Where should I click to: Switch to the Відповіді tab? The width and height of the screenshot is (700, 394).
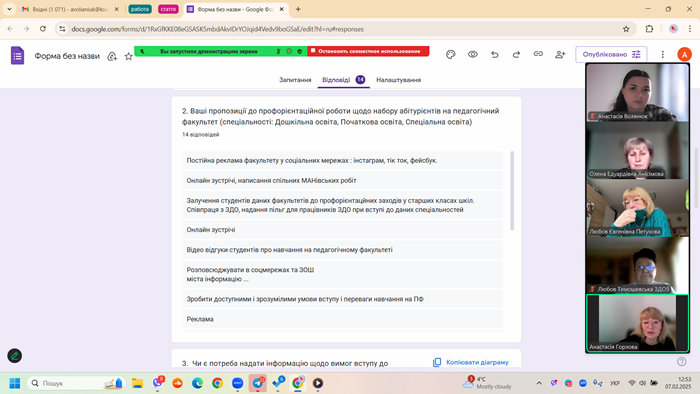click(x=343, y=80)
